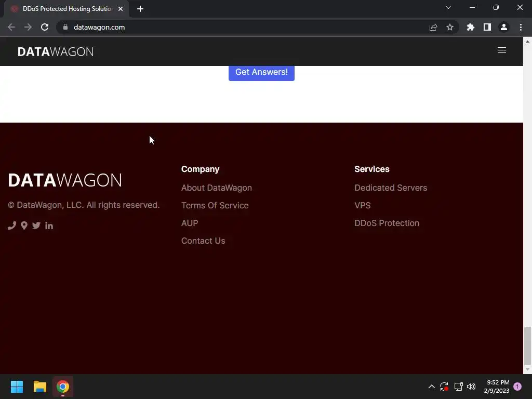The height and width of the screenshot is (399, 532).
Task: Click the copyright DataWagon, LLC text
Action: pos(84,205)
